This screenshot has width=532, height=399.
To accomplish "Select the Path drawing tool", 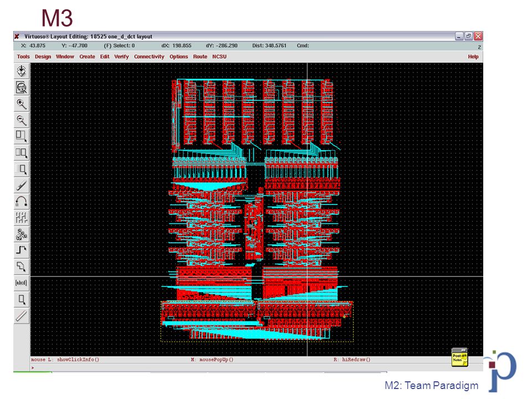I will coord(22,250).
